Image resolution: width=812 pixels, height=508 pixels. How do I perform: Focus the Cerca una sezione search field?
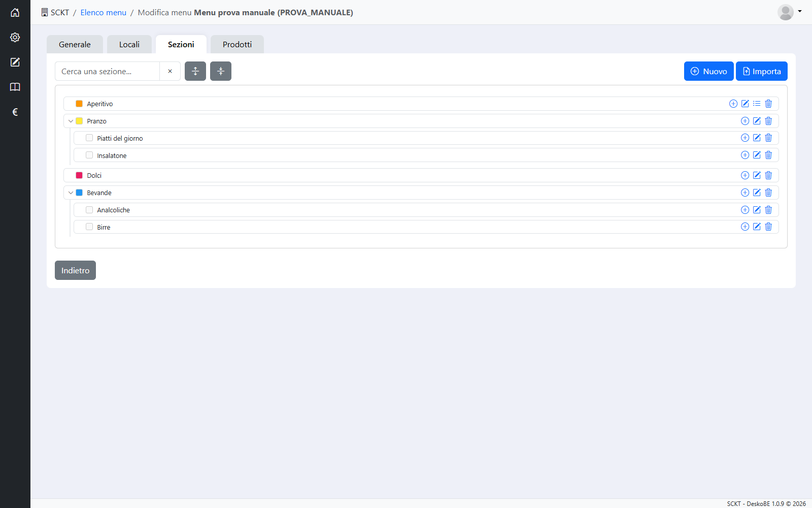(107, 71)
